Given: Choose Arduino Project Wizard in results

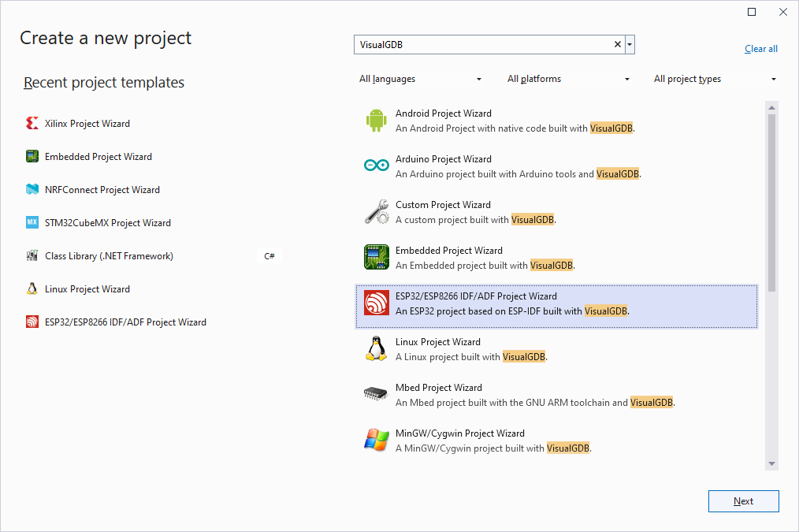Looking at the screenshot, I should (x=556, y=166).
